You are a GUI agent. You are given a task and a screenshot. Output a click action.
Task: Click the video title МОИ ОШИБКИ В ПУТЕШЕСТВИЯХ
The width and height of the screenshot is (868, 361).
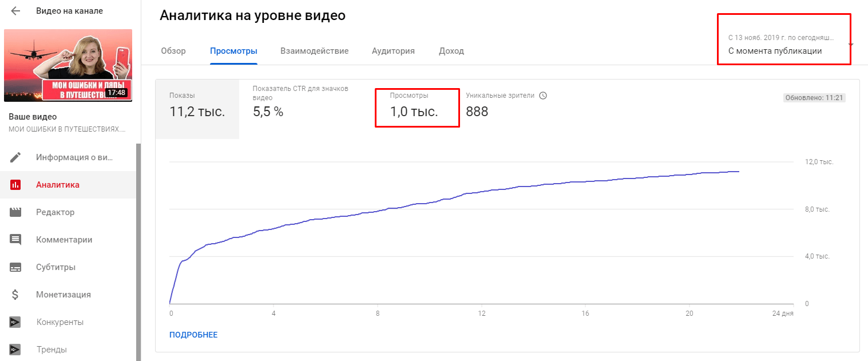pos(66,129)
